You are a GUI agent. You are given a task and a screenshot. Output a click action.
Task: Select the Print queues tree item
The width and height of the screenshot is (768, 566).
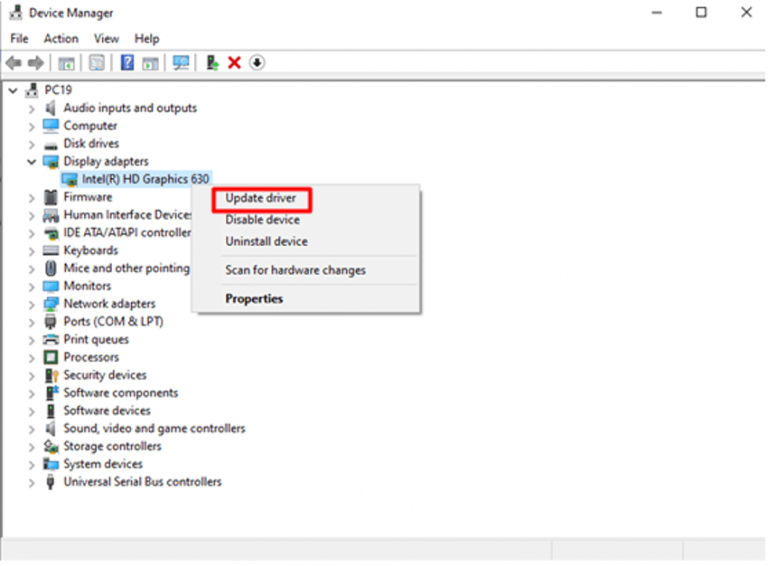(x=96, y=339)
